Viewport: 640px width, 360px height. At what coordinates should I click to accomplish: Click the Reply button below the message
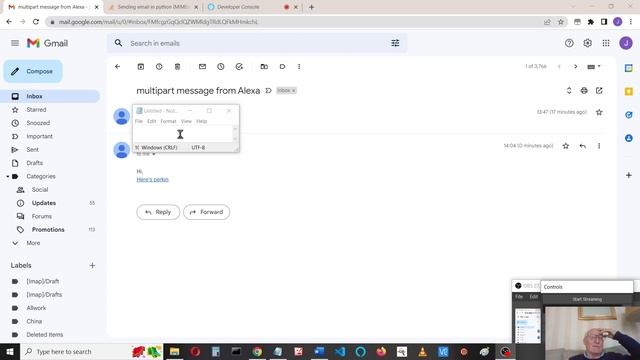point(158,212)
